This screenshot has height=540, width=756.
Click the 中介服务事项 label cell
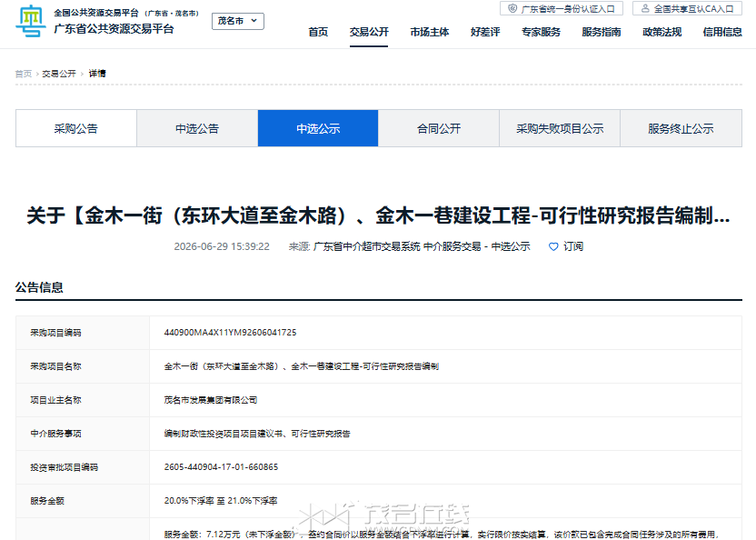[83, 434]
